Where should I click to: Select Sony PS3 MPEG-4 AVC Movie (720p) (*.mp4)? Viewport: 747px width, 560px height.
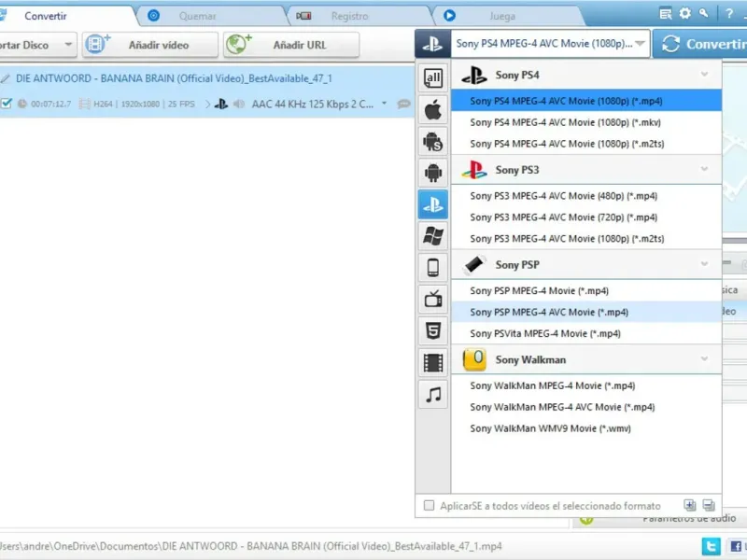click(586, 217)
